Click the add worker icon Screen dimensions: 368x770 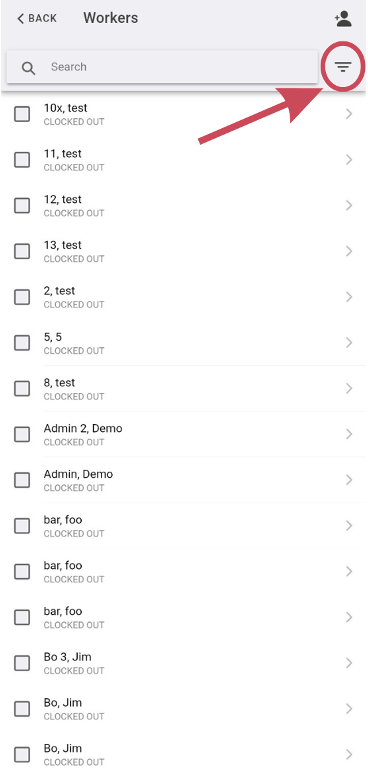click(x=343, y=19)
